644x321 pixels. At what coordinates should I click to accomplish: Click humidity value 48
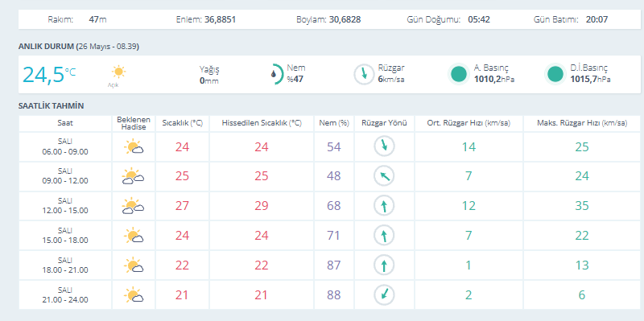[x=334, y=176]
